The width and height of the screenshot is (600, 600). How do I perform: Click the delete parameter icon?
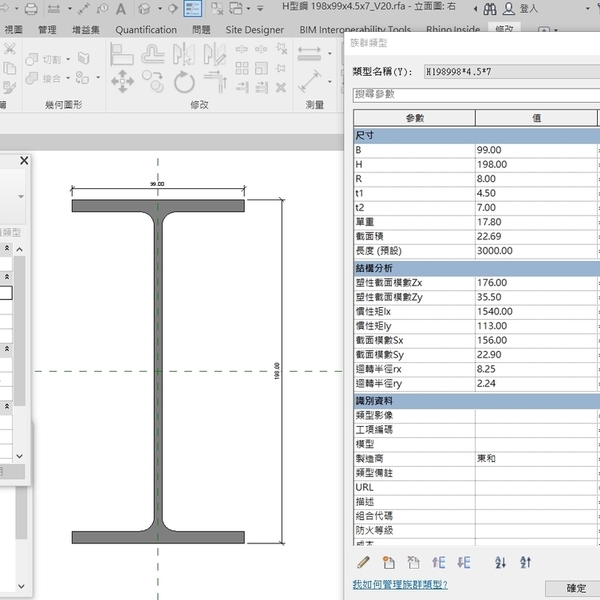(413, 562)
